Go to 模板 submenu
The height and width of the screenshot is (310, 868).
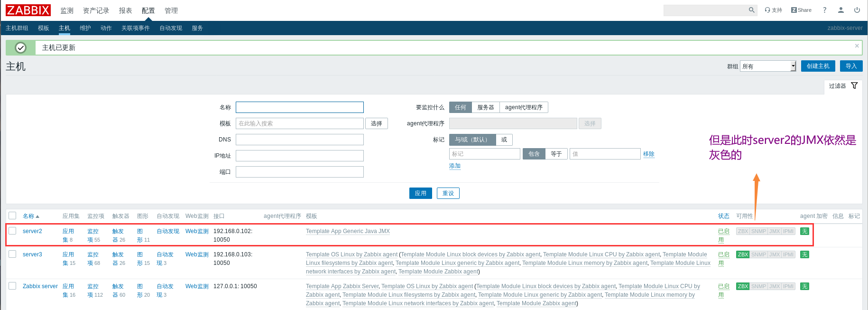(44, 28)
